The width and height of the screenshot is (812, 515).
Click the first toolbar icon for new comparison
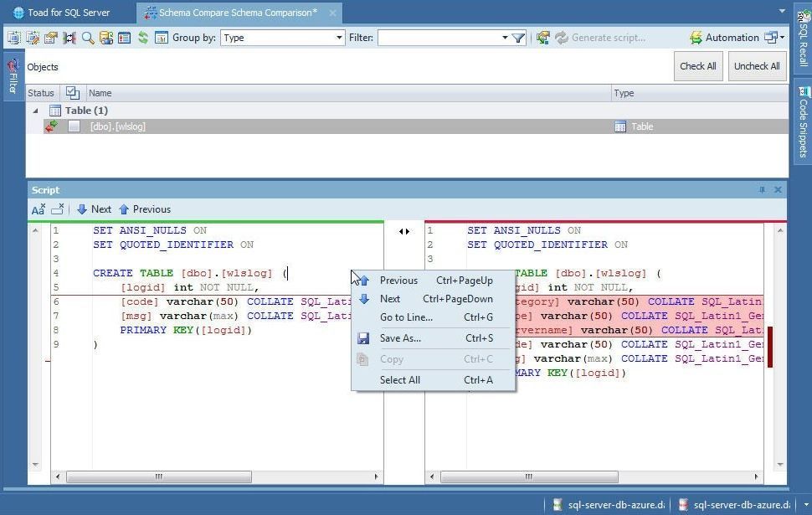tap(14, 38)
